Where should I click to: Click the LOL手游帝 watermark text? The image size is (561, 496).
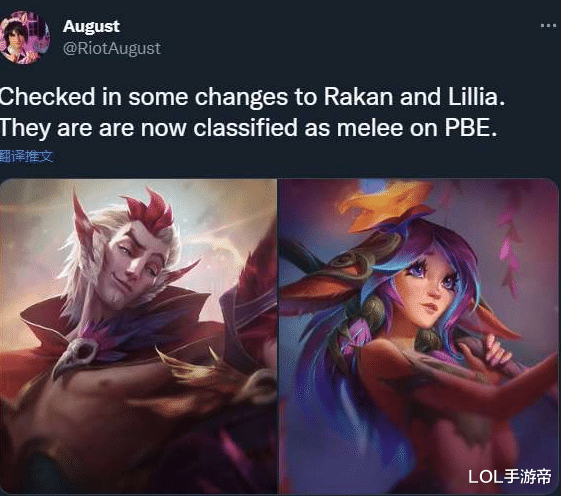509,476
